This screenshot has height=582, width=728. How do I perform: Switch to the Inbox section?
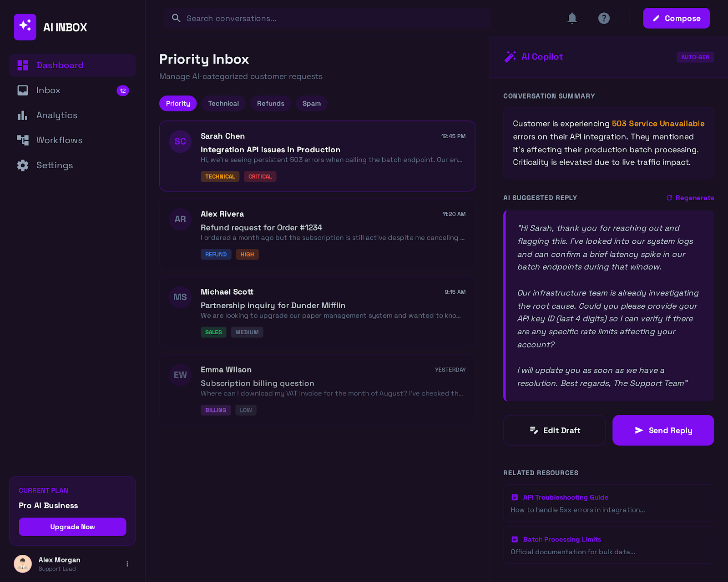tap(48, 90)
